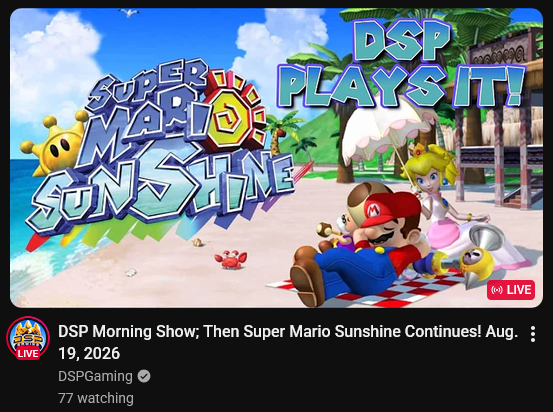The width and height of the screenshot is (553, 412).
Task: Click the yellow Shine Sprite in thumbnail
Action: point(56,144)
